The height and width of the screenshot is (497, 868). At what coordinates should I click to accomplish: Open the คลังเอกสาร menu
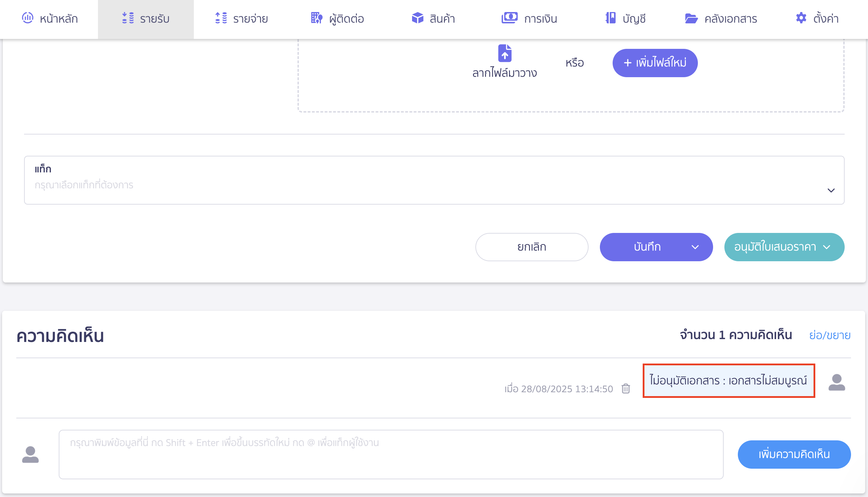point(721,18)
